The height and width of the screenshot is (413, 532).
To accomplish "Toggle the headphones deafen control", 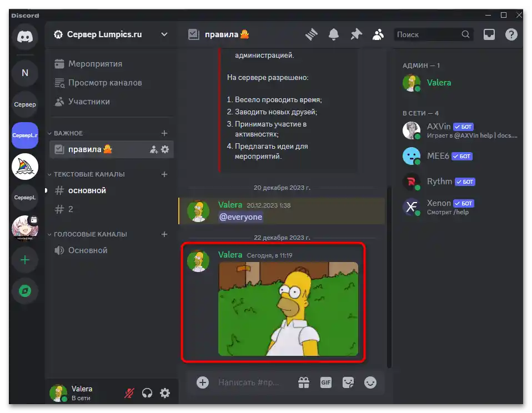I will point(147,392).
